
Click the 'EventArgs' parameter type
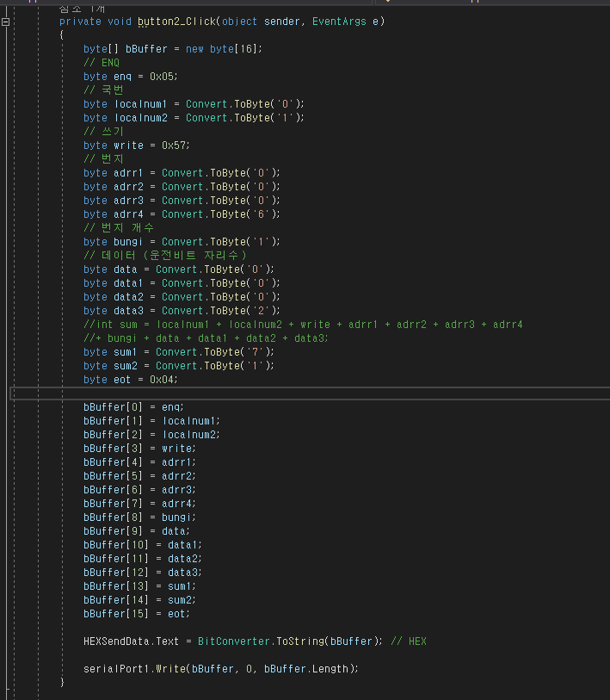click(x=339, y=22)
